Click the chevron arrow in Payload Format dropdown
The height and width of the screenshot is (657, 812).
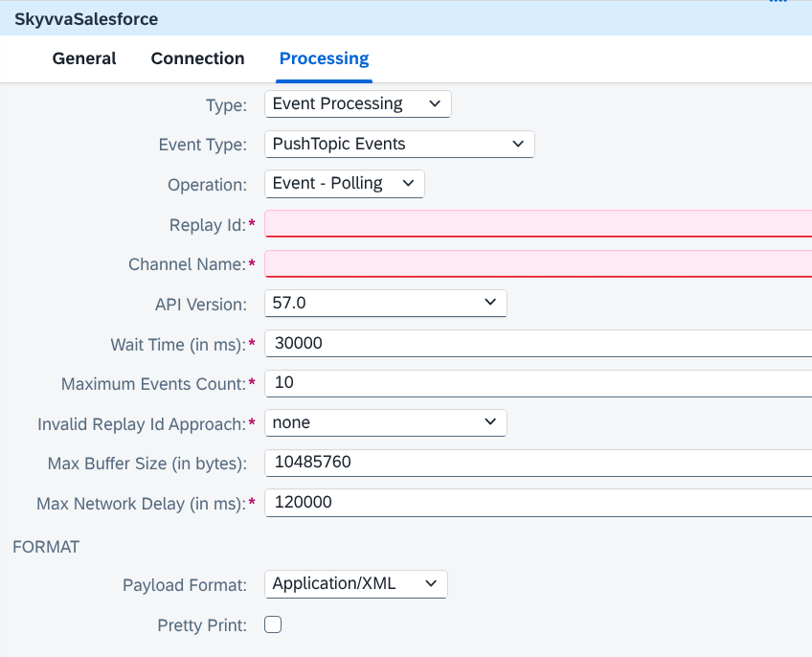431,584
